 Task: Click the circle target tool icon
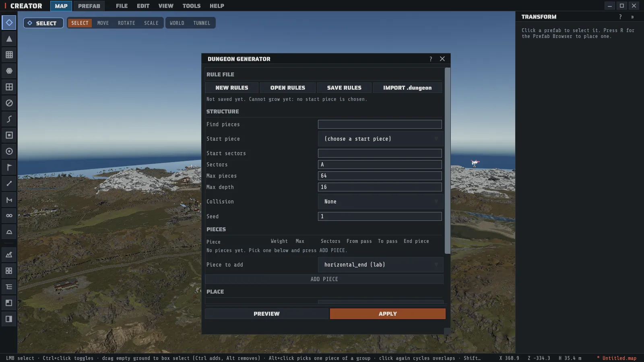9,151
